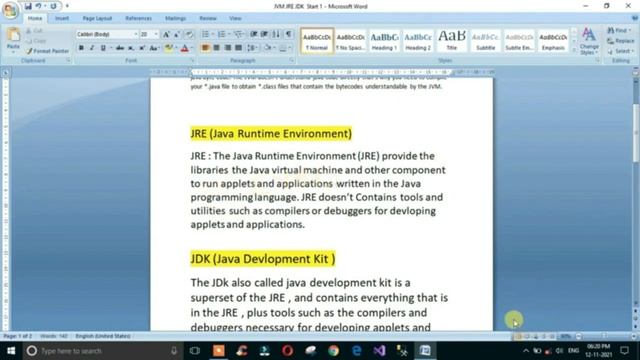Open Visual Studio from taskbar
The image size is (640, 360).
(x=379, y=351)
